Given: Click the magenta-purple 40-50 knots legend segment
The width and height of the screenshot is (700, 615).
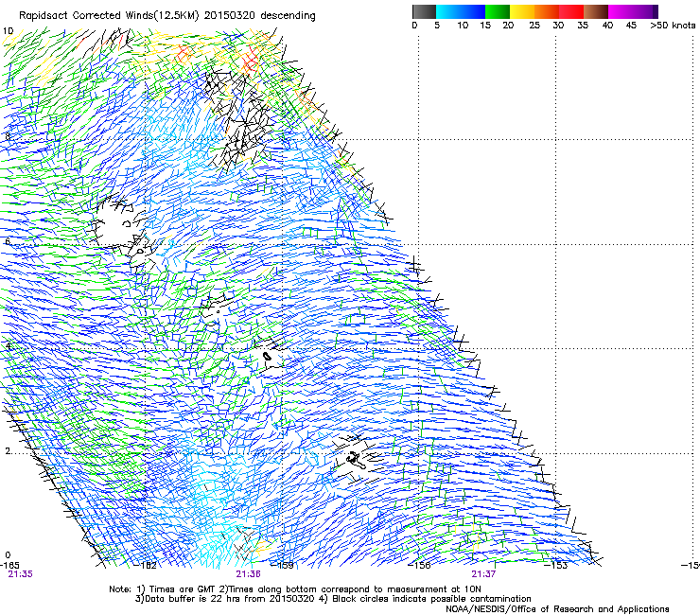Looking at the screenshot, I should [x=633, y=11].
